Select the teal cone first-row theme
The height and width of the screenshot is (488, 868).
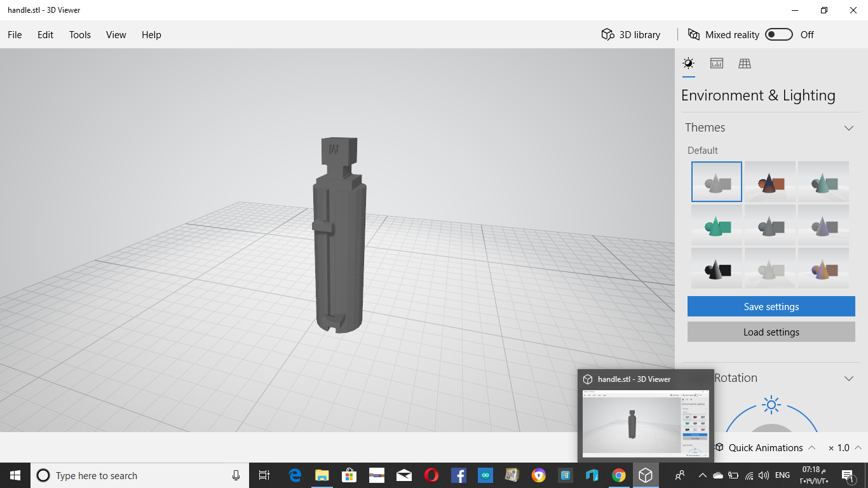[824, 182]
